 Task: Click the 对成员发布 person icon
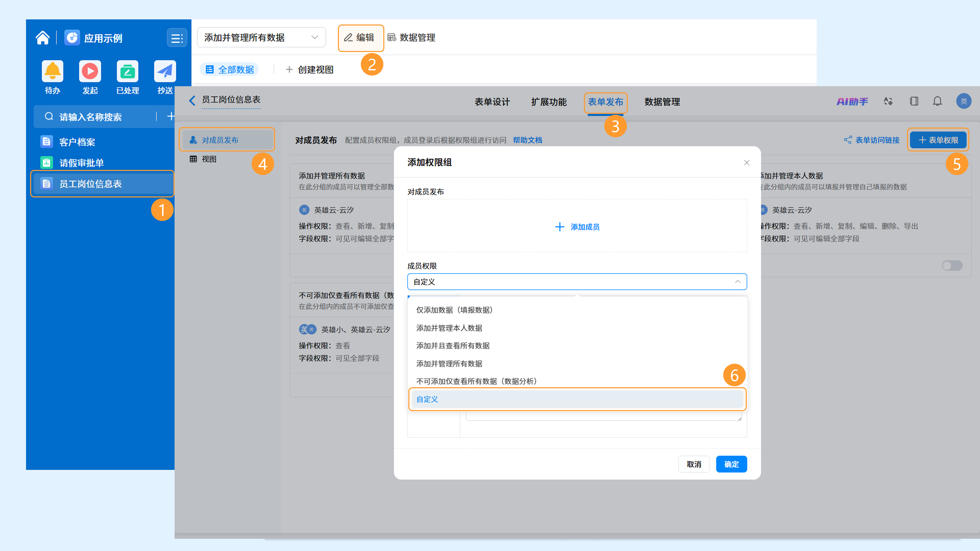[x=193, y=140]
